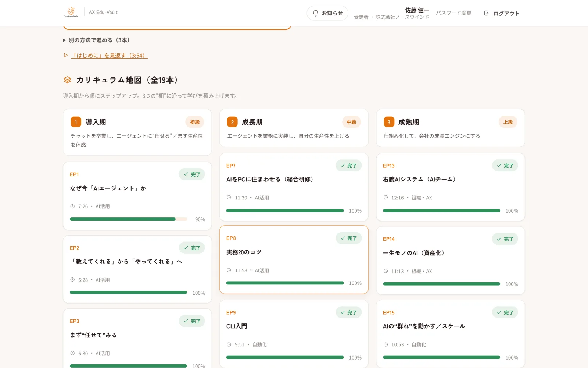Click clock icon next to 11:58
This screenshot has height=368, width=588.
pos(229,270)
